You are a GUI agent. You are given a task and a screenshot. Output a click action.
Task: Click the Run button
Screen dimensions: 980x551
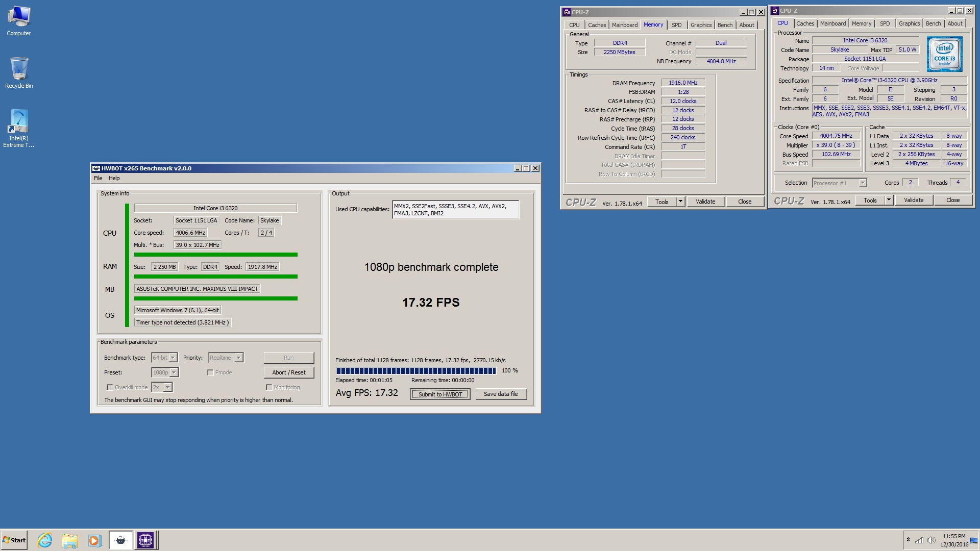289,358
